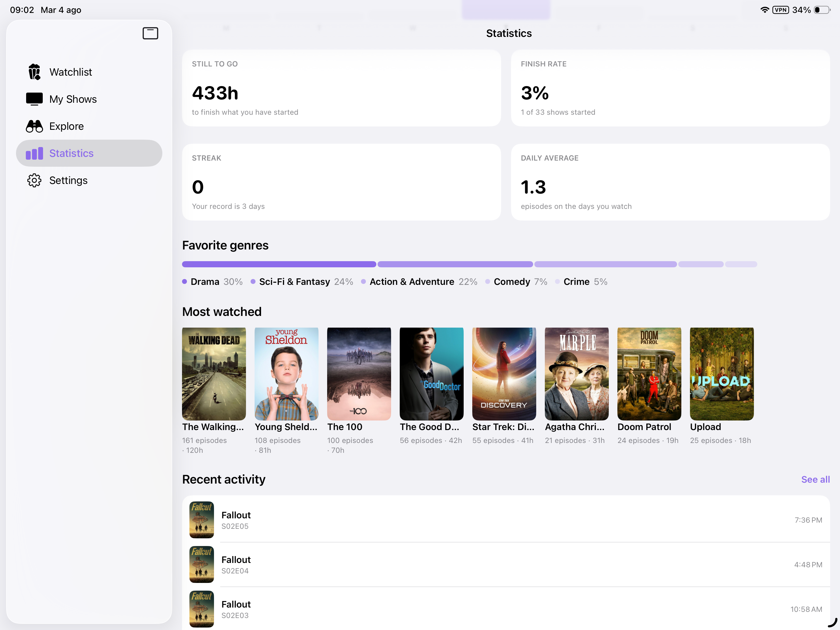Select the Comedy 7% legend entry
840x630 pixels.
[x=517, y=281]
